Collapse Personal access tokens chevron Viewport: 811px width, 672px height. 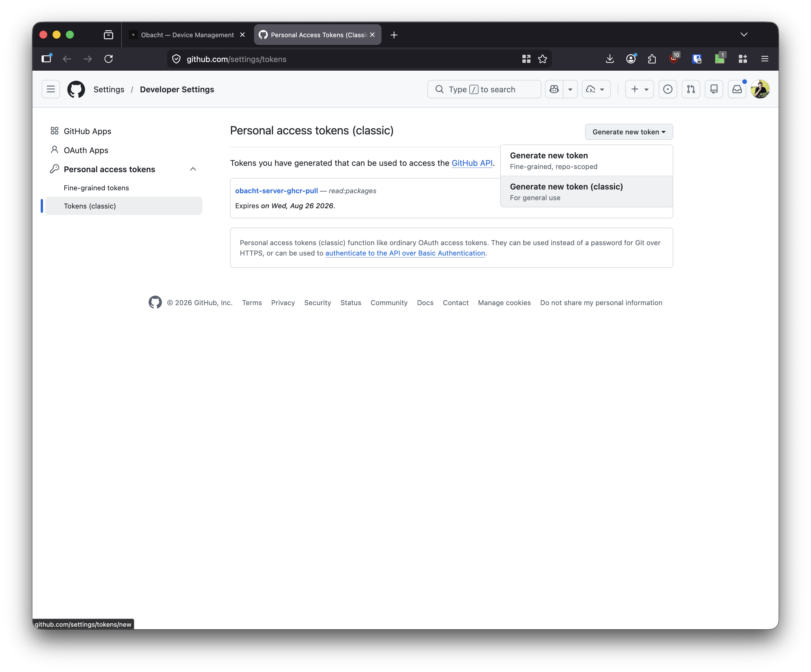point(193,169)
